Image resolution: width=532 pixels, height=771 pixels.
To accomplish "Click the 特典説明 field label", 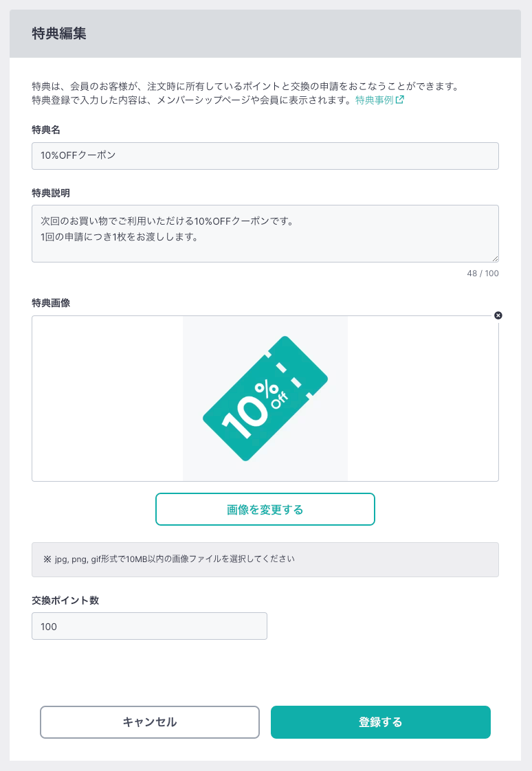I will pyautogui.click(x=51, y=192).
